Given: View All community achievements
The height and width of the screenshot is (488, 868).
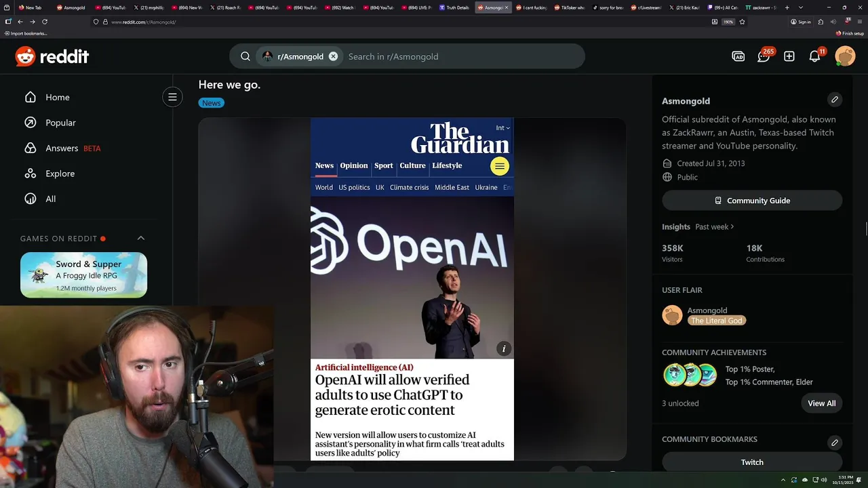Looking at the screenshot, I should point(822,403).
